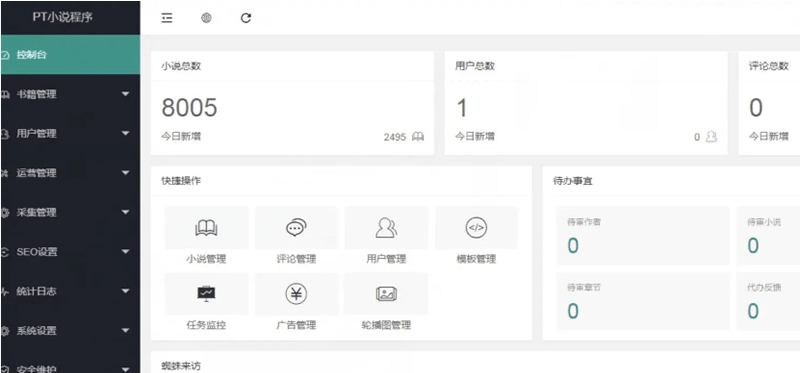
Task: Click the 待办事宜 panel heading
Action: pos(573,181)
